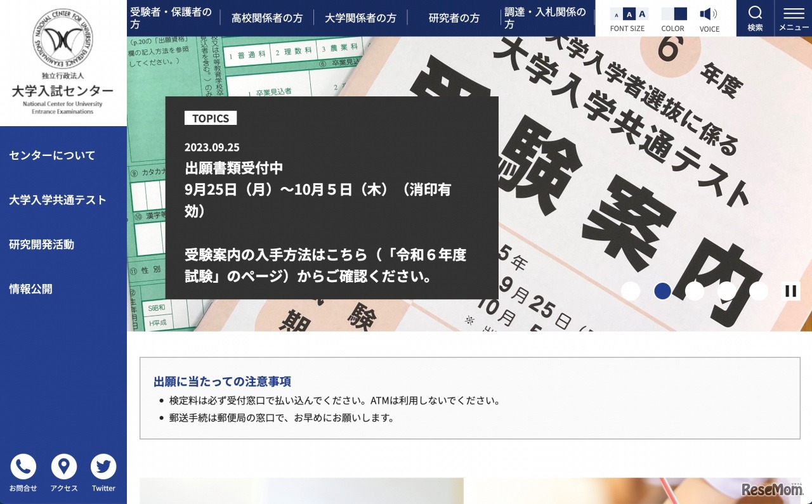Expand the 研究開発活動 sidebar section
This screenshot has width=812, height=504.
tap(42, 244)
